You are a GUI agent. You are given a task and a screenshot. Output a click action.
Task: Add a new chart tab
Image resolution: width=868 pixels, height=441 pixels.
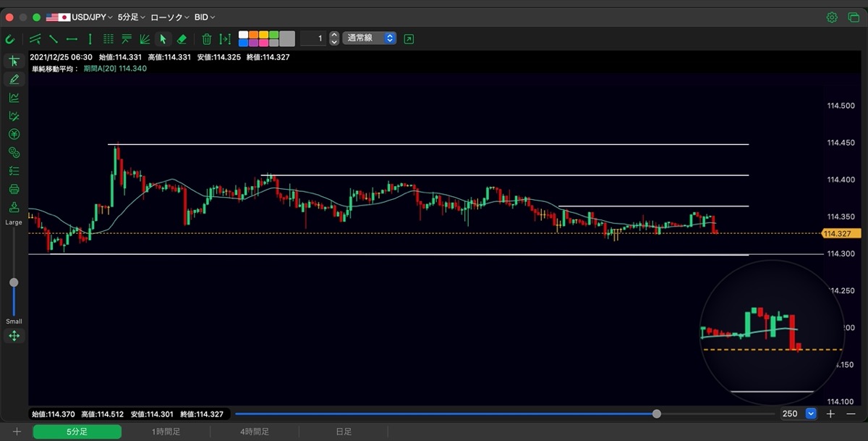17,432
